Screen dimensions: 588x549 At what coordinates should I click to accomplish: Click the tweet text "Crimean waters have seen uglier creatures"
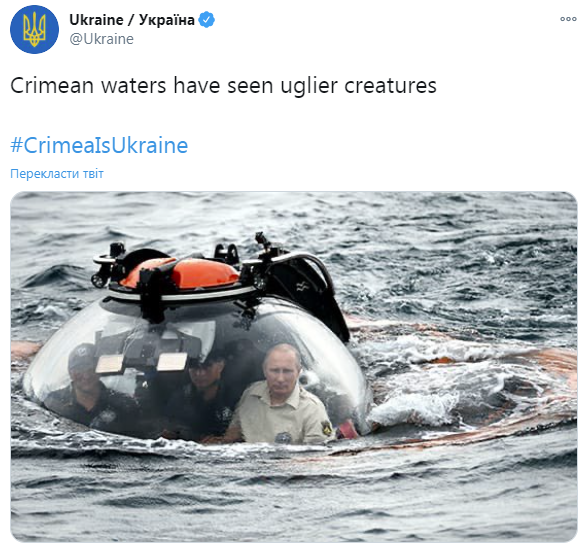tap(224, 85)
